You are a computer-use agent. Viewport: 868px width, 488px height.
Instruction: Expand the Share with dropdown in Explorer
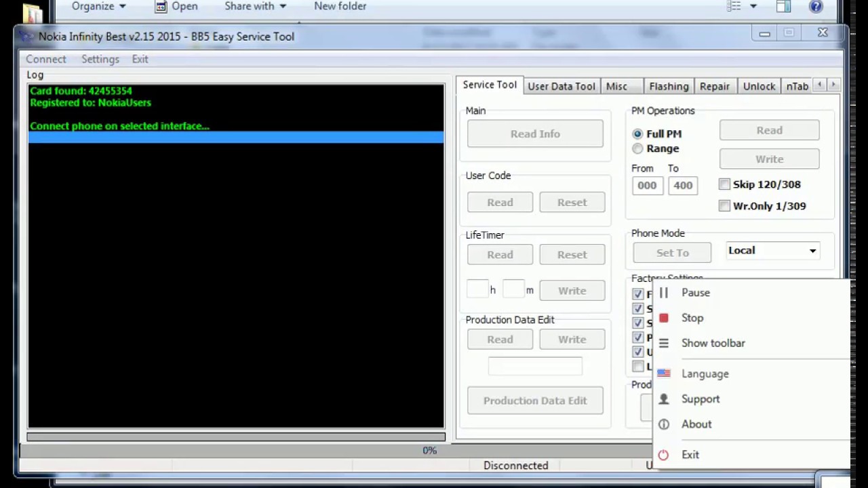coord(256,6)
